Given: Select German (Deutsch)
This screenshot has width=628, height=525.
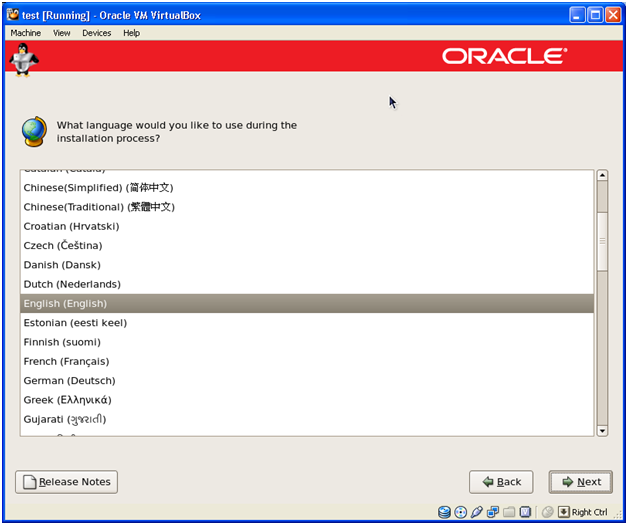Looking at the screenshot, I should pyautogui.click(x=307, y=380).
